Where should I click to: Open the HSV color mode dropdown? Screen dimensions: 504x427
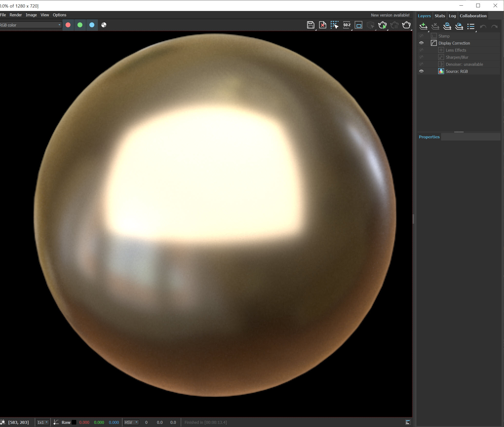[x=131, y=422]
